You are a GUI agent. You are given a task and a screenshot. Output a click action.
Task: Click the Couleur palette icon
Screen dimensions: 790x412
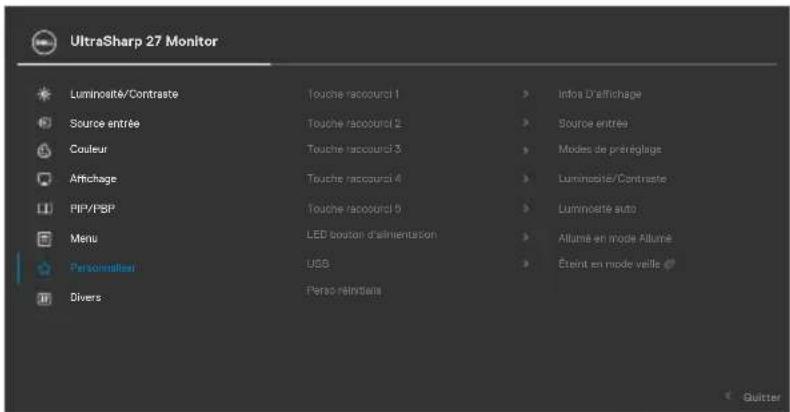click(44, 150)
